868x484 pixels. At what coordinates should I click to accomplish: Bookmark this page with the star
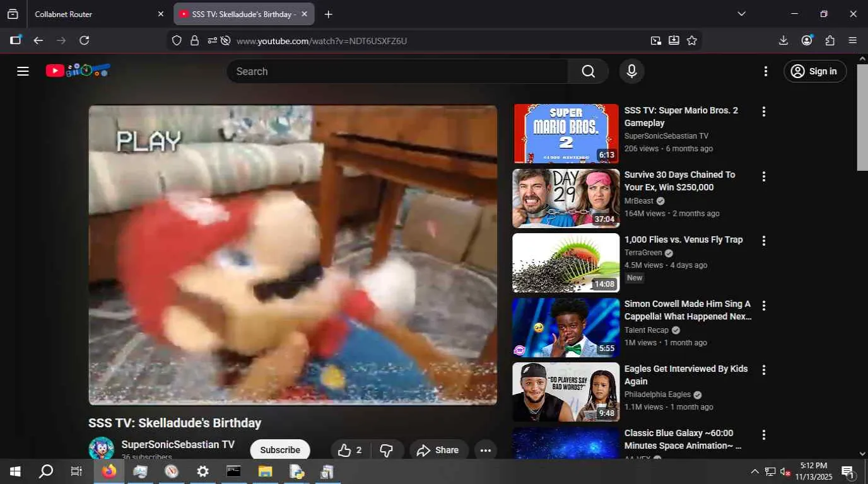pos(692,40)
